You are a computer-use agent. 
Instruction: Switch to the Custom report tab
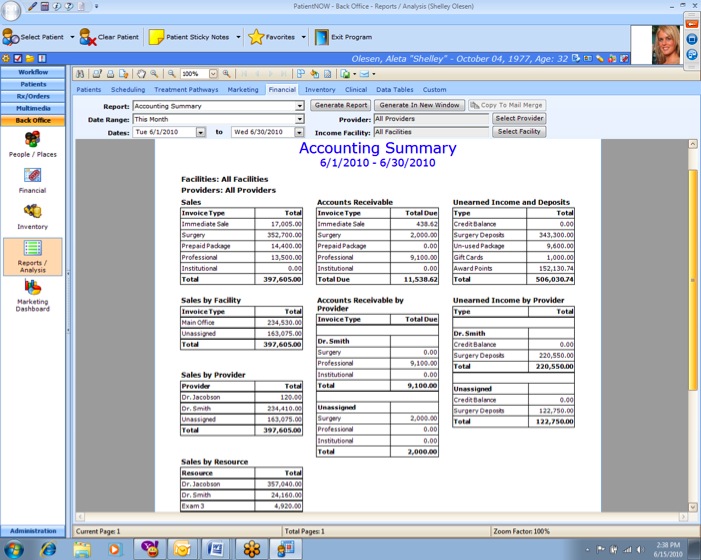pyautogui.click(x=434, y=89)
